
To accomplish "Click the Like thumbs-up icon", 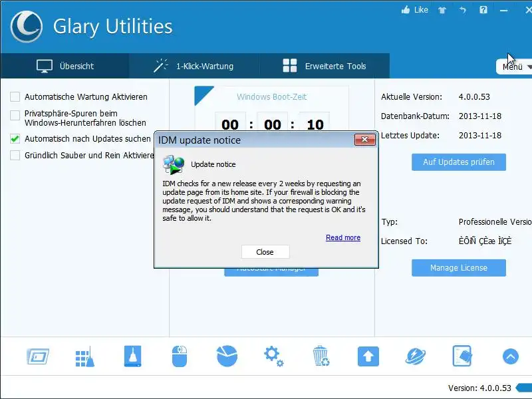I will [406, 10].
